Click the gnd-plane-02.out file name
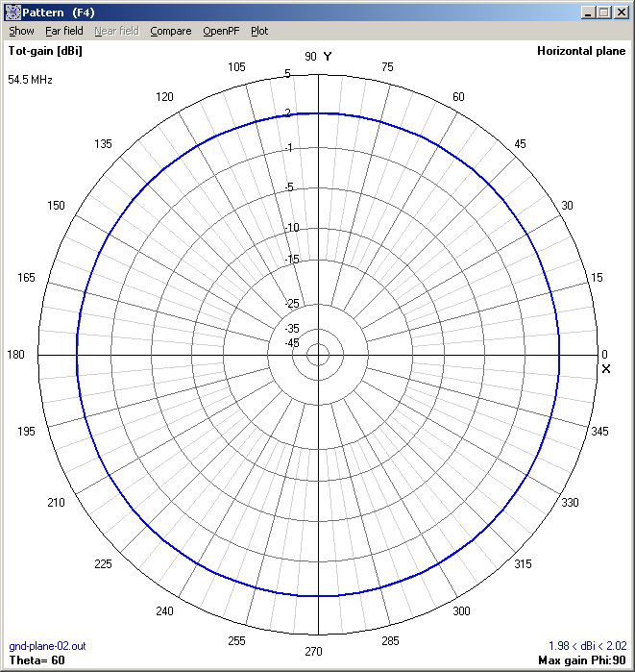635x672 pixels. 47,645
